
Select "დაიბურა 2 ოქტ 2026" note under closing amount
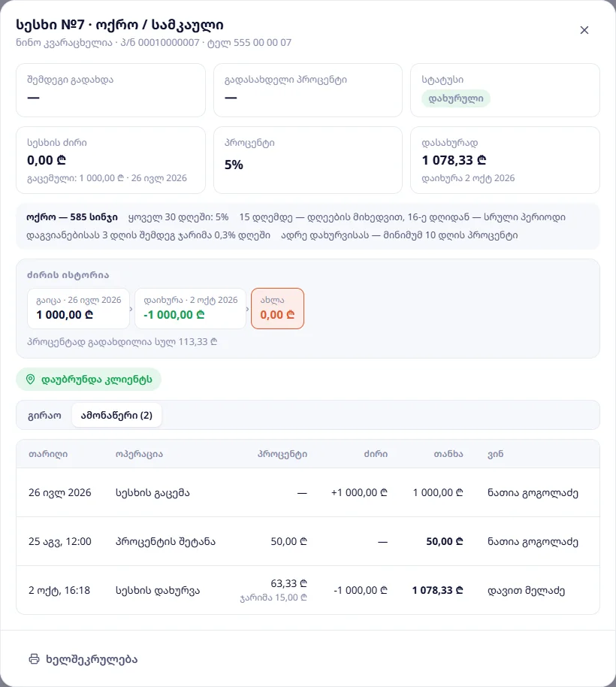[468, 178]
